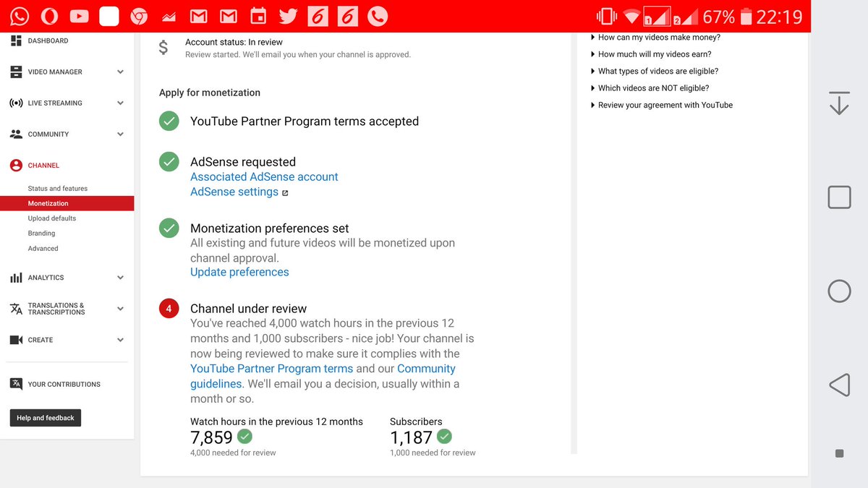Viewport: 868px width, 488px height.
Task: Tap the Android home circle button
Action: point(839,291)
